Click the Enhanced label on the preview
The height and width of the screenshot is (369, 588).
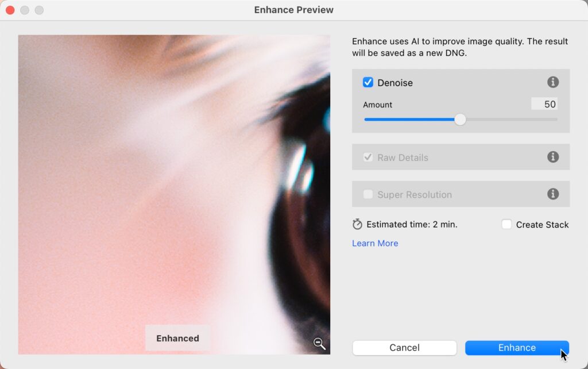(x=177, y=338)
